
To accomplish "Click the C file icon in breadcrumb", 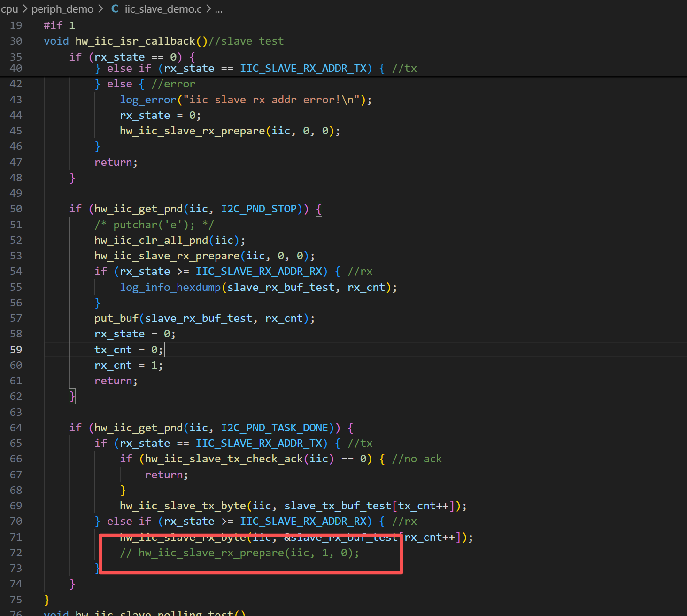I will [115, 9].
